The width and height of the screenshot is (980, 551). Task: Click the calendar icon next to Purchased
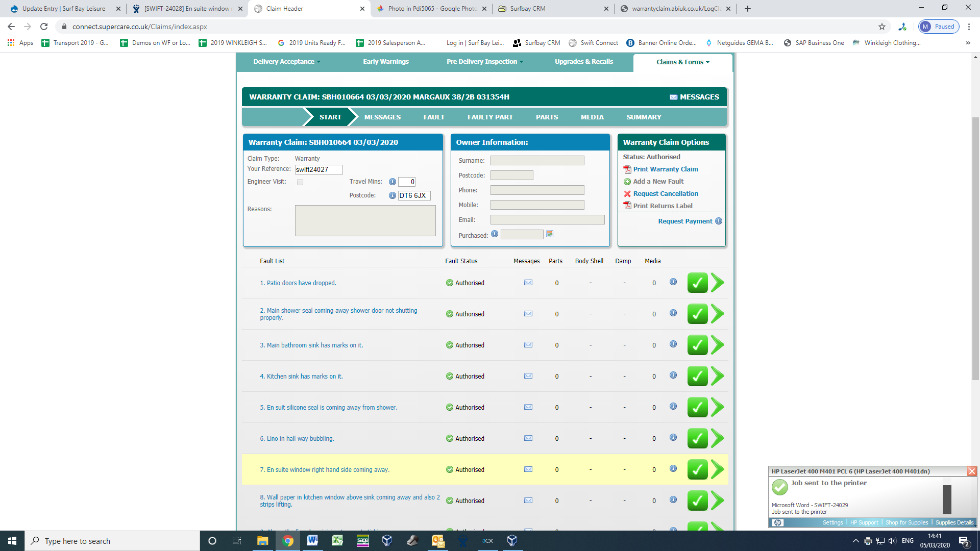[x=550, y=234]
